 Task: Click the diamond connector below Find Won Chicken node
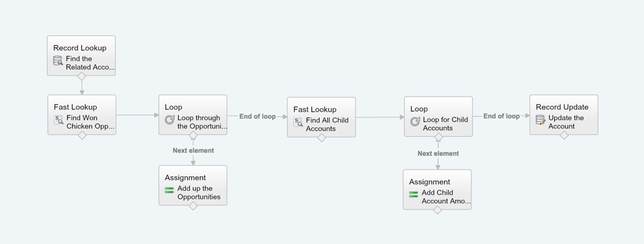click(x=82, y=135)
